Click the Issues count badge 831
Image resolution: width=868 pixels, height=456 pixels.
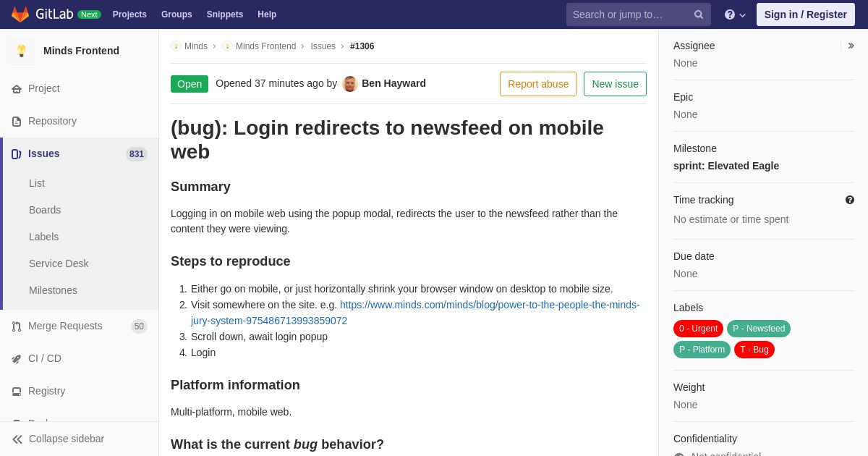coord(137,154)
